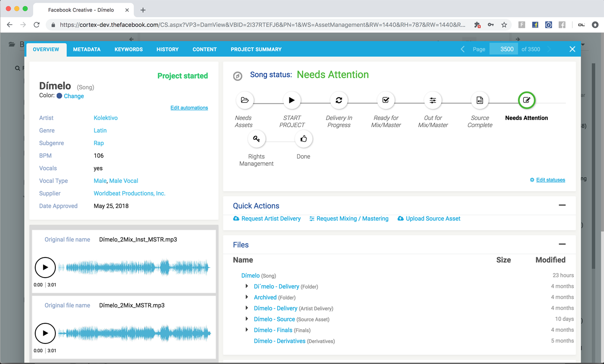This screenshot has width=604, height=364.
Task: Play Dímelo_2Mix_Inst_MSTR.mp3 audio
Action: (x=45, y=268)
